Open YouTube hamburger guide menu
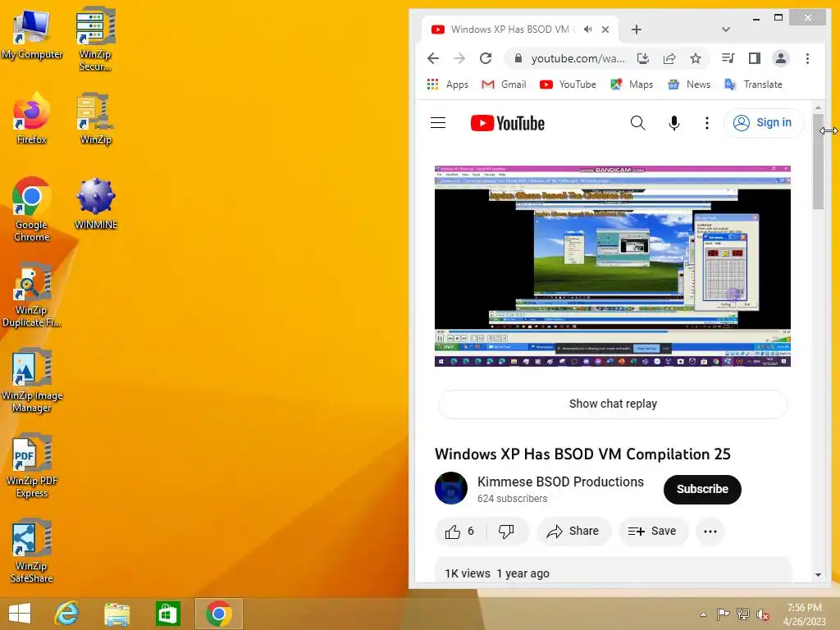 438,123
